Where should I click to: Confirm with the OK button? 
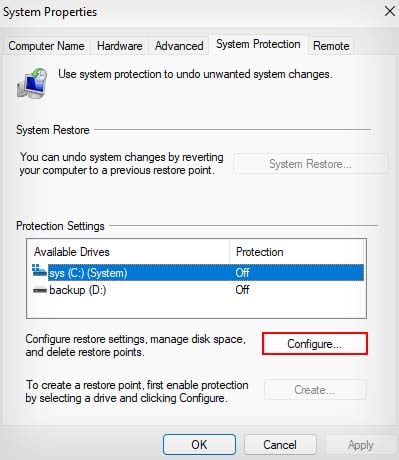199,445
